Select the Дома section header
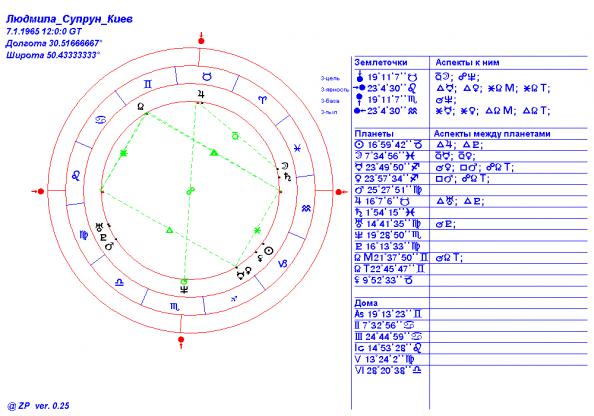594x416 pixels. coord(366,303)
